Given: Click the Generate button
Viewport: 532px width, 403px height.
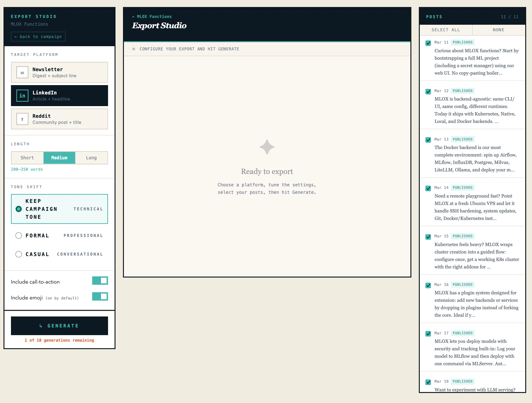Looking at the screenshot, I should coord(59,326).
